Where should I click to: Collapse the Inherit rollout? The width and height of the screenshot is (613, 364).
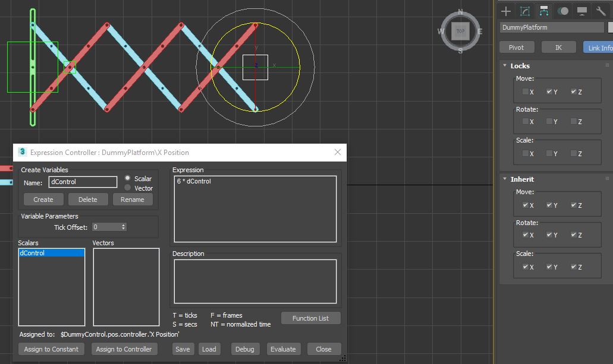(x=505, y=179)
